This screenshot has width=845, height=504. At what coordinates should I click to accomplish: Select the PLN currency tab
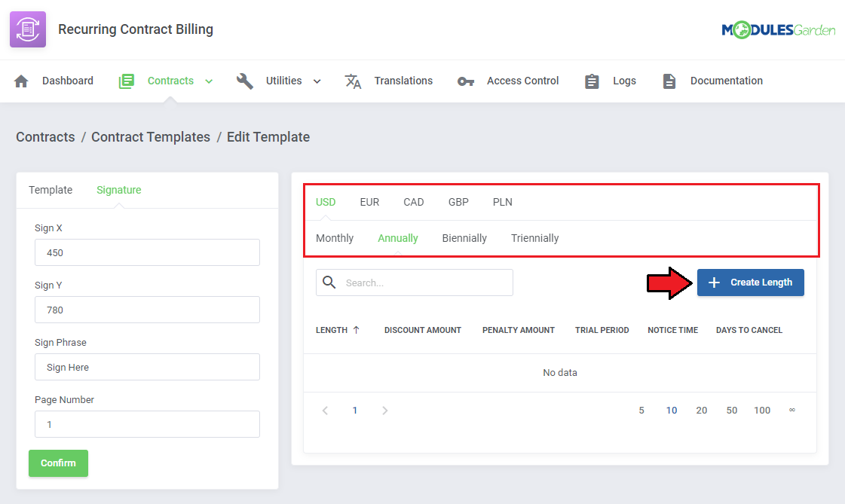click(502, 202)
